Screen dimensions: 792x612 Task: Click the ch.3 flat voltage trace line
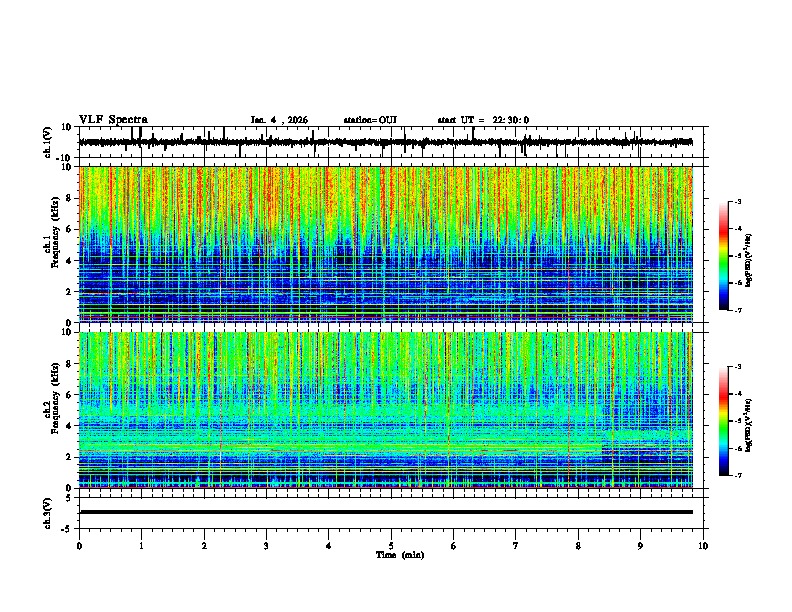386,512
